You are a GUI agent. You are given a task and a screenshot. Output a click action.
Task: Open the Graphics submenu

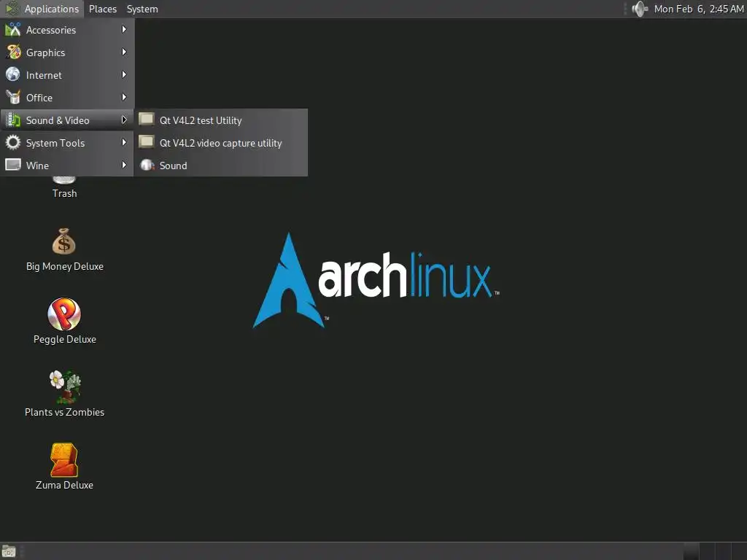(x=67, y=52)
